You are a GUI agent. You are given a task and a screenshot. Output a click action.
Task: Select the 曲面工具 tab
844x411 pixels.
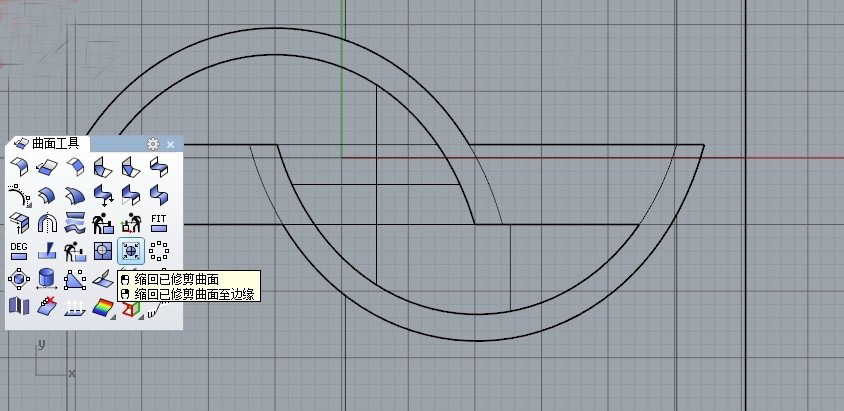click(48, 144)
